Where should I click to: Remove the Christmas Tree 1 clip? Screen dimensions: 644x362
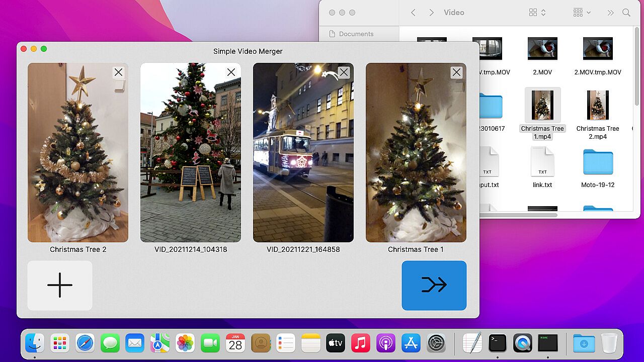[x=456, y=72]
